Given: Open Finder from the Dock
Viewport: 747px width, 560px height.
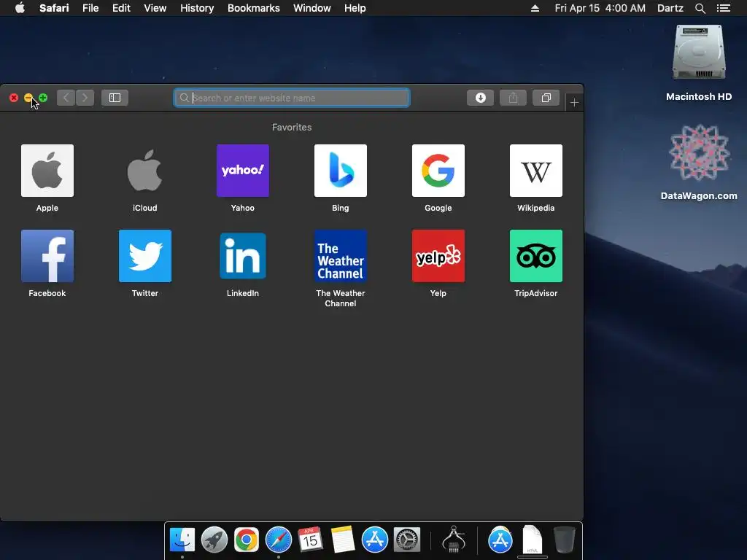Looking at the screenshot, I should tap(182, 540).
